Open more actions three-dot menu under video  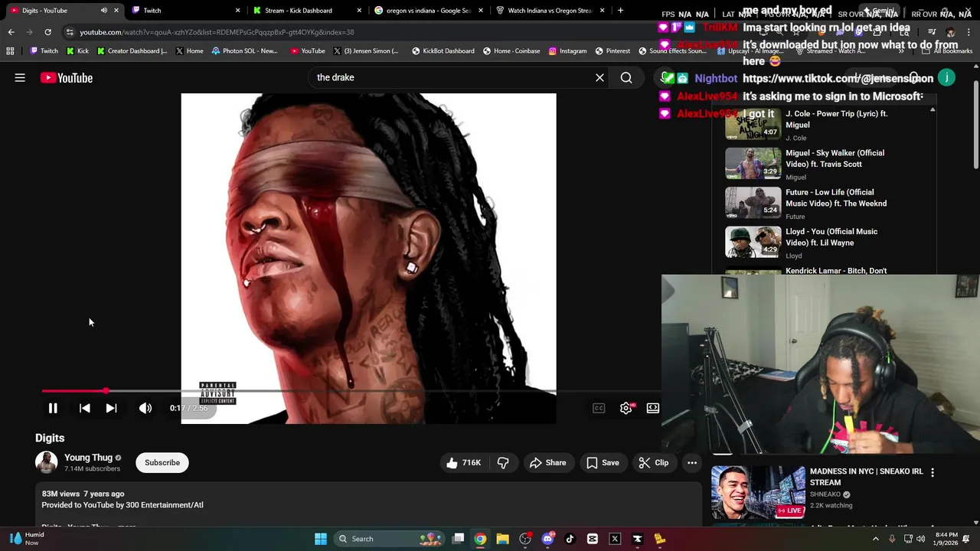(x=692, y=462)
